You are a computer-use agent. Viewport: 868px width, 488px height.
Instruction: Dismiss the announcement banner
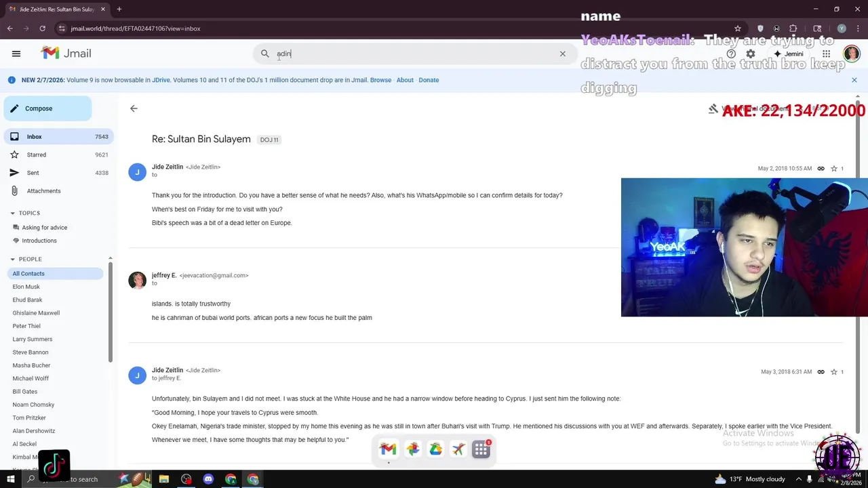click(x=854, y=80)
